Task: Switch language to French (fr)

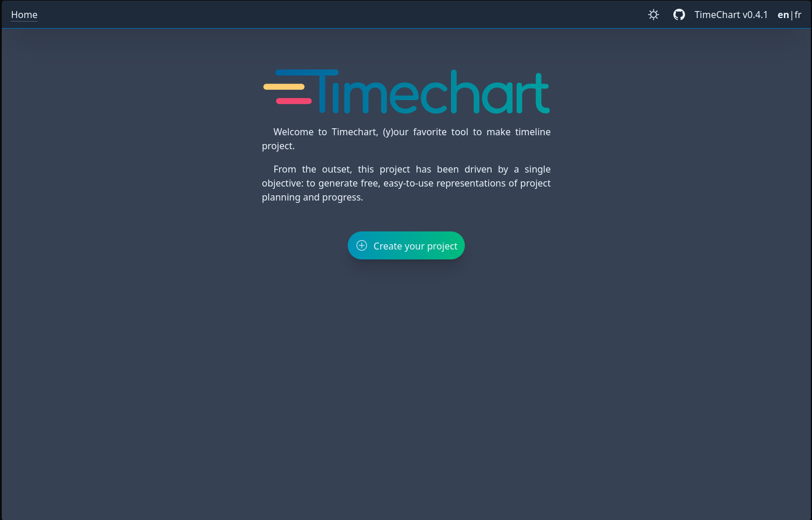Action: (798, 15)
